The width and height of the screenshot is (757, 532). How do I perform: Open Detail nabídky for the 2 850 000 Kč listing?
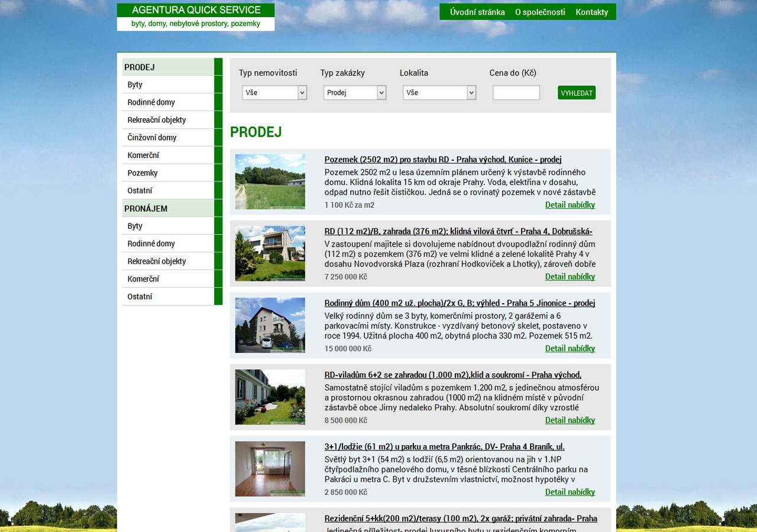570,492
